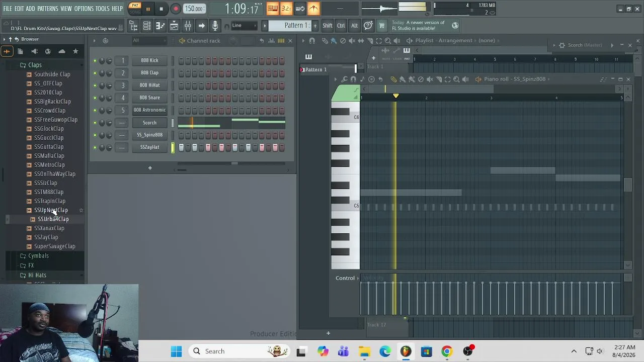644x362 pixels.
Task: Click the Channel rack step sequencer view icon
Action: [281, 41]
